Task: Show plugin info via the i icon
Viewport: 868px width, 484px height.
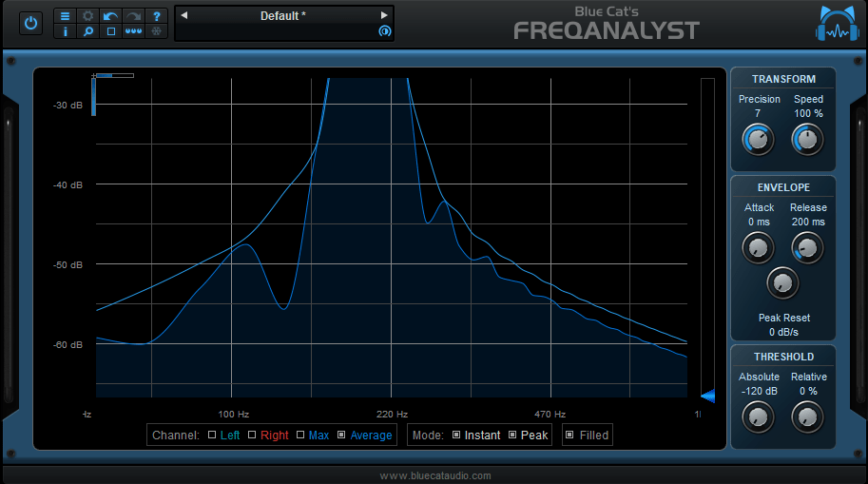Action: (65, 31)
